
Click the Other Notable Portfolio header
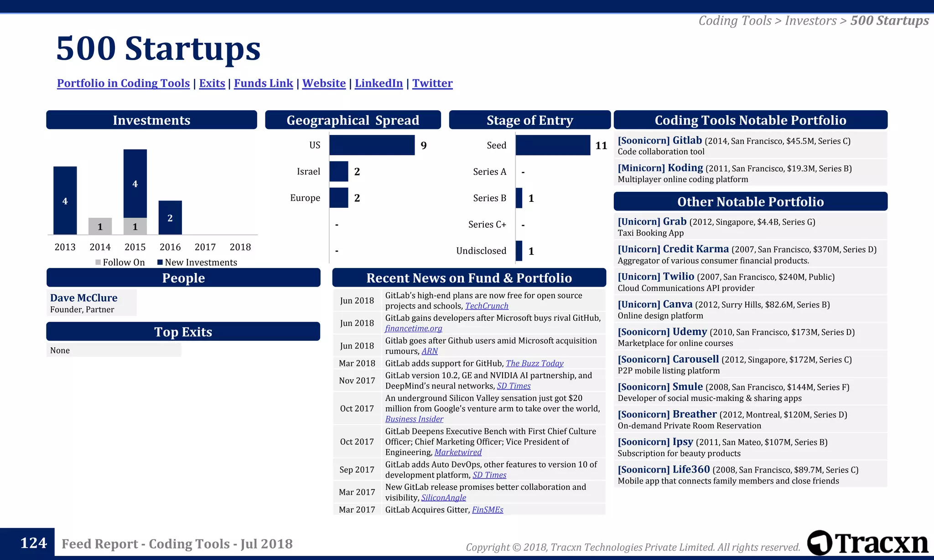tap(751, 201)
